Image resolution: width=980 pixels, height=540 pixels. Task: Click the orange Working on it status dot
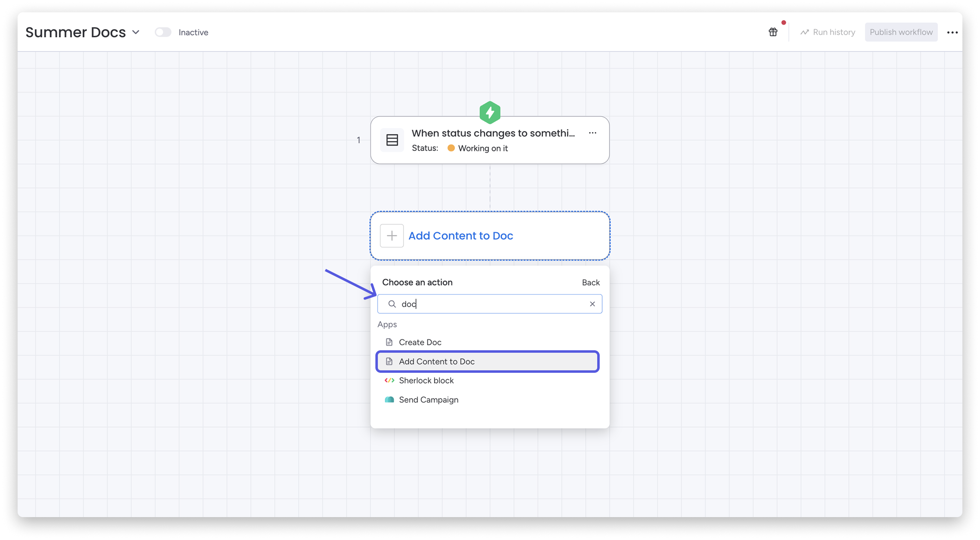click(x=451, y=148)
